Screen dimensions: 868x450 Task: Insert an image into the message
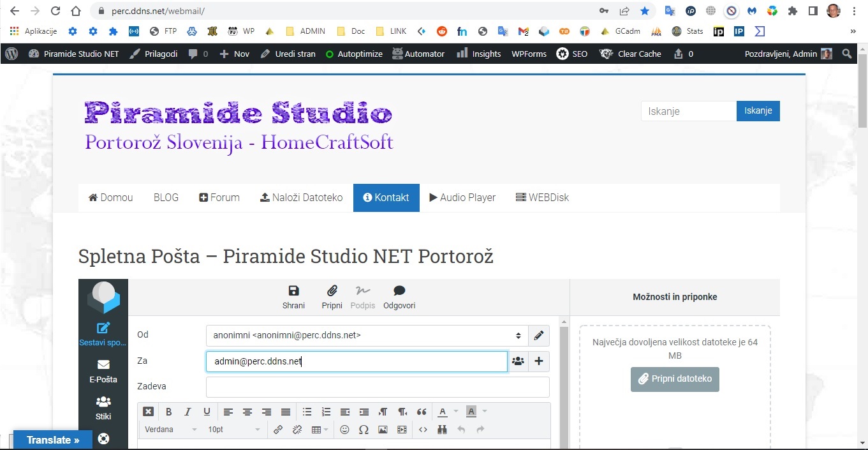[x=383, y=430]
